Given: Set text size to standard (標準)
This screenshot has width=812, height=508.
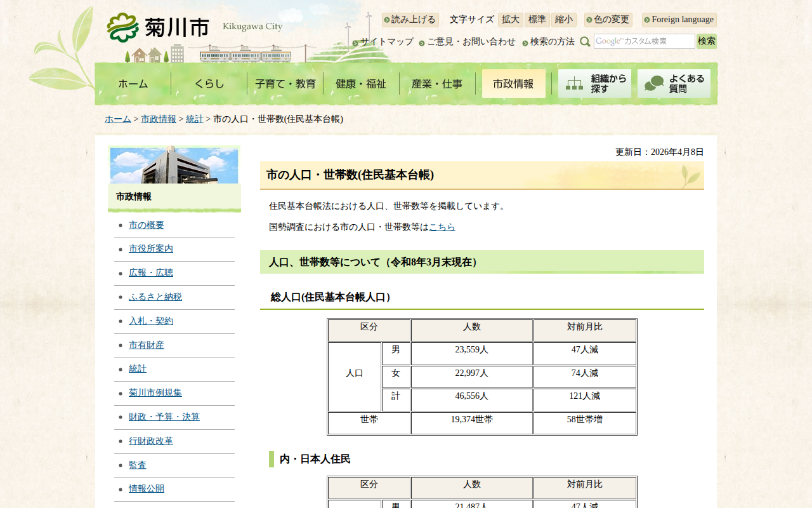Looking at the screenshot, I should coord(537,20).
